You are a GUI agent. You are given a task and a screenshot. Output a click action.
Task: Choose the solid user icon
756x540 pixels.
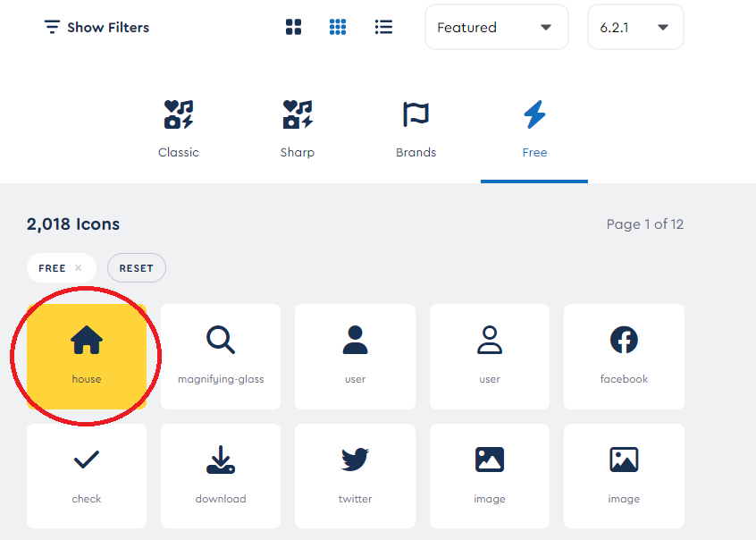point(355,356)
